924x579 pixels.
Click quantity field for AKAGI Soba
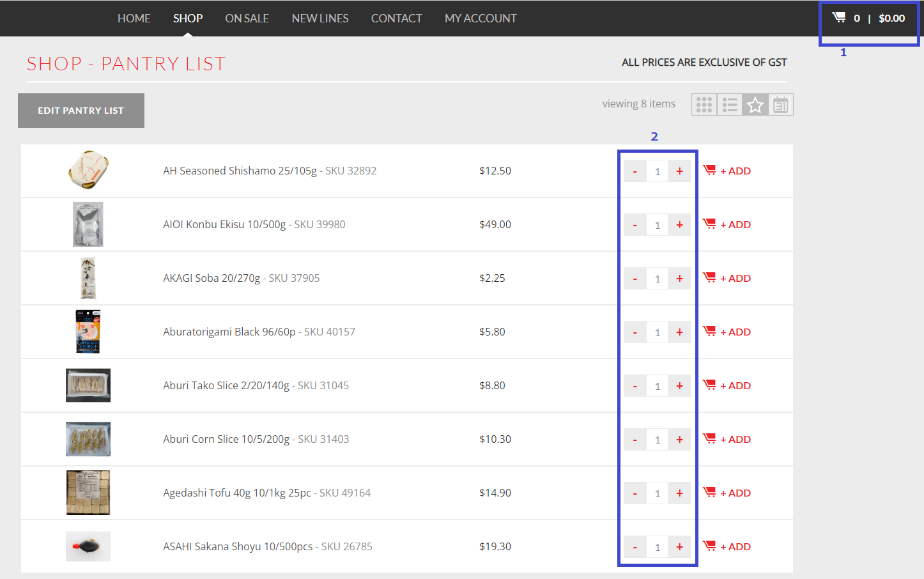pos(657,279)
